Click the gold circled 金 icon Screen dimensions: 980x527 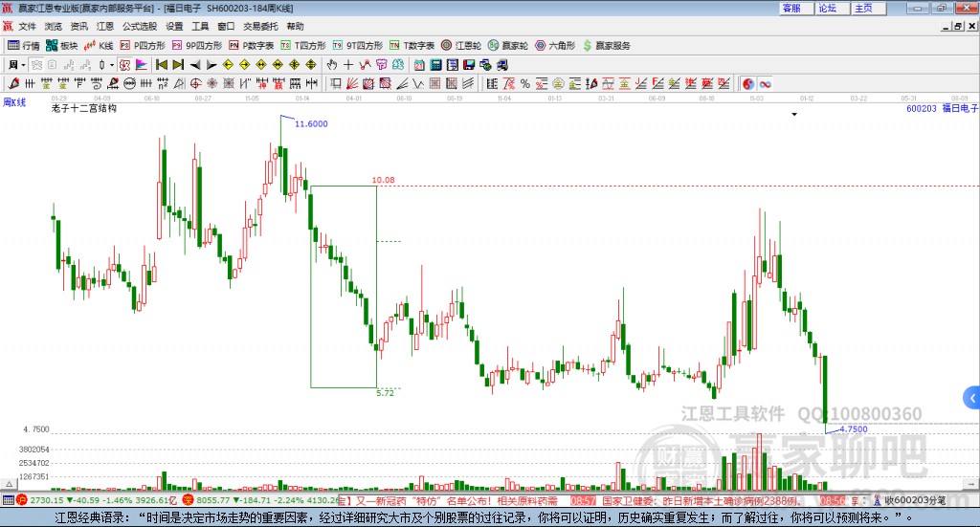[558, 83]
